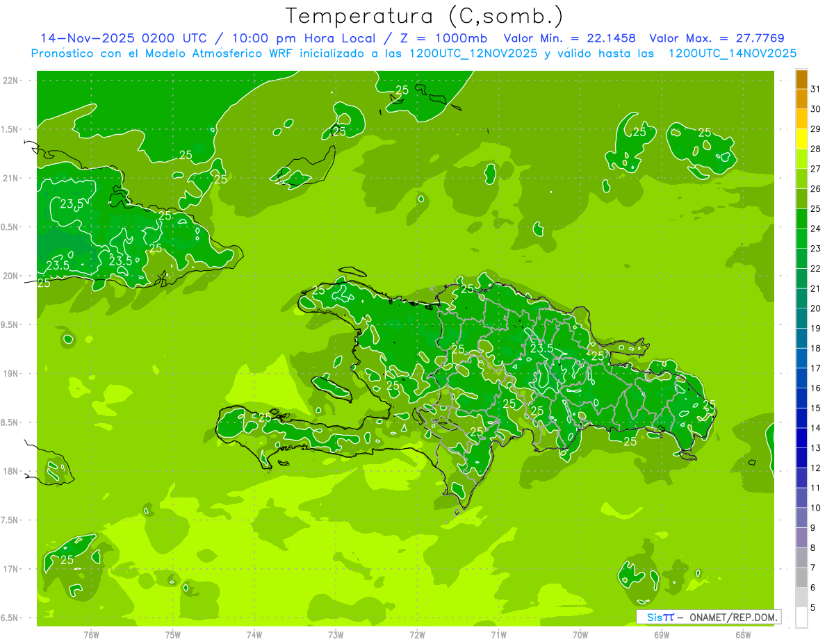Click the "74W" longitude label

254,634
